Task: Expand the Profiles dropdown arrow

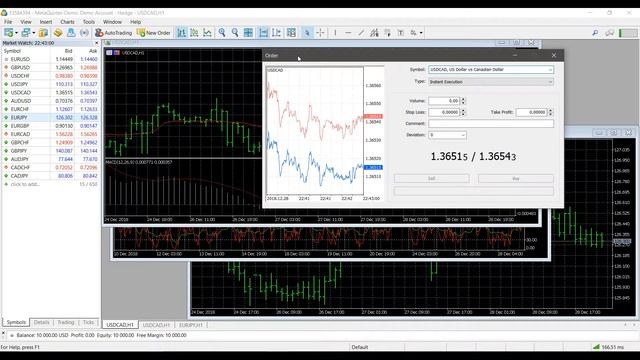Action: 33,33
